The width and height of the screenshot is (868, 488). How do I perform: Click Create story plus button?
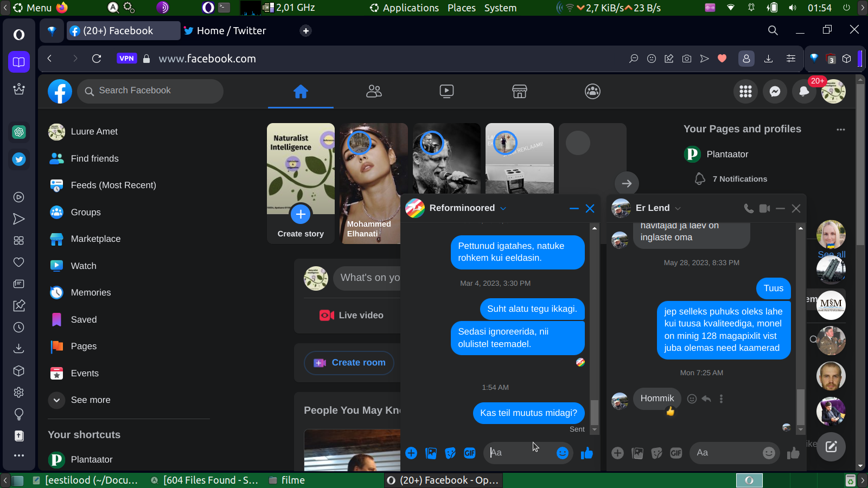pos(301,214)
